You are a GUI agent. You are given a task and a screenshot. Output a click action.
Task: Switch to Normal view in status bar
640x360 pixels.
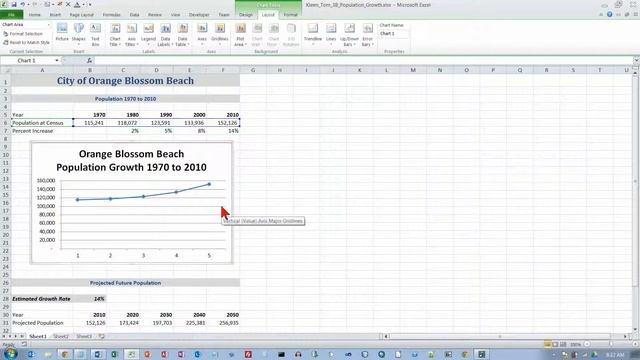(x=547, y=344)
